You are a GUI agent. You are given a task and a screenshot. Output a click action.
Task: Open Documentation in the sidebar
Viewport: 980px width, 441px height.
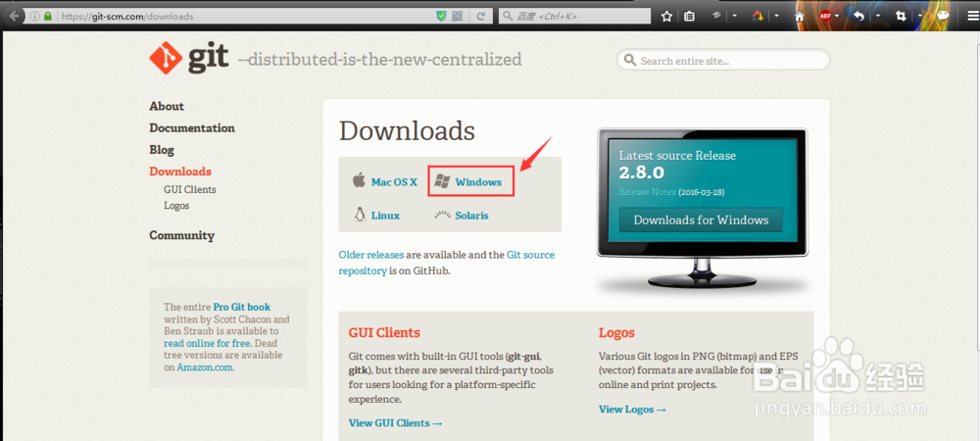(x=192, y=128)
